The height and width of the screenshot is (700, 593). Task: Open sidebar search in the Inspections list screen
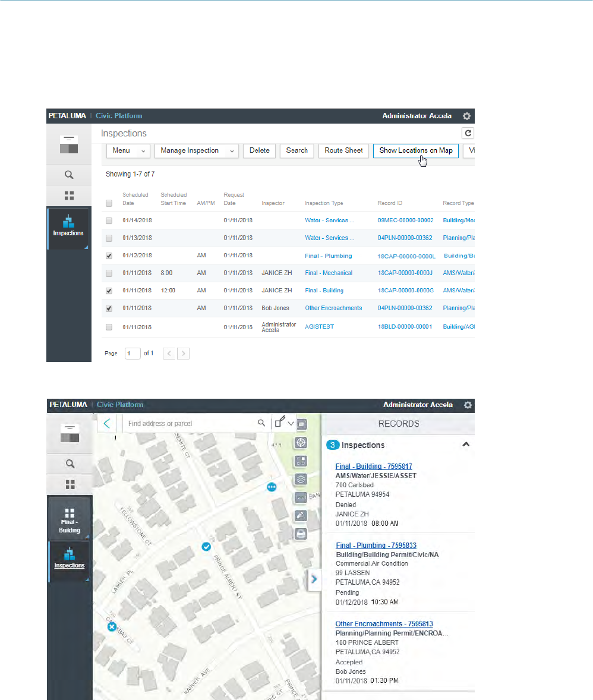[x=69, y=175]
